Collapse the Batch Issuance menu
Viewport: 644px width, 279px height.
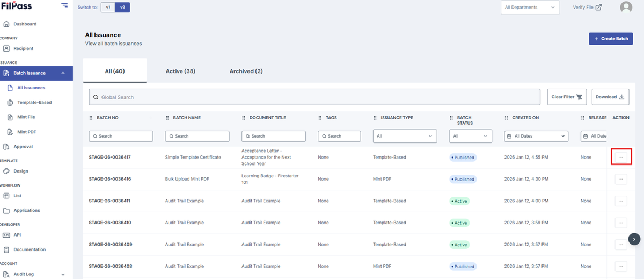36,73
